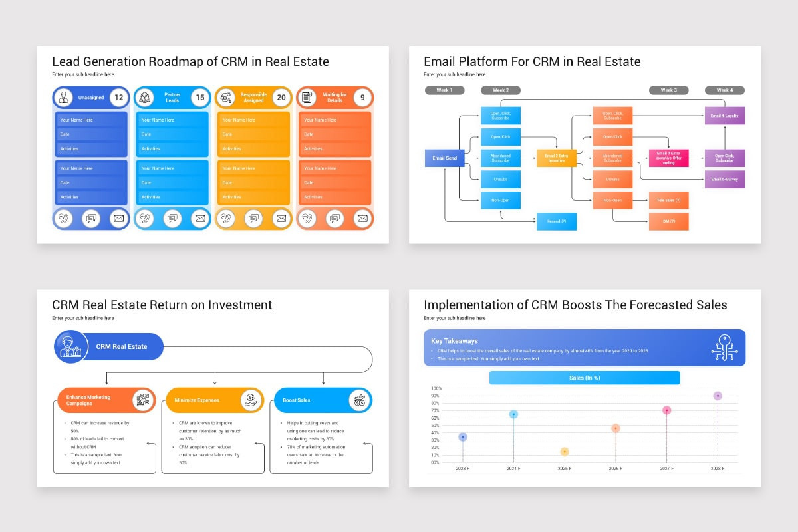
Task: Click the Boost Sales label
Action: click(x=296, y=400)
